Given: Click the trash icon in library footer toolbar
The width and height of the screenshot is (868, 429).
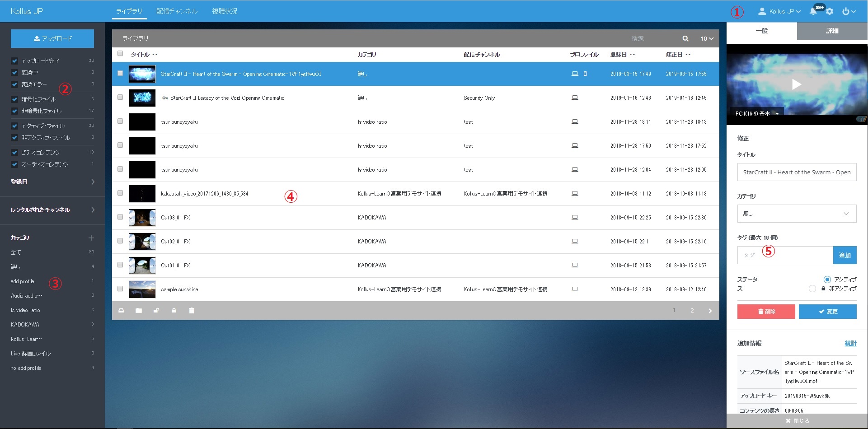Looking at the screenshot, I should [192, 311].
